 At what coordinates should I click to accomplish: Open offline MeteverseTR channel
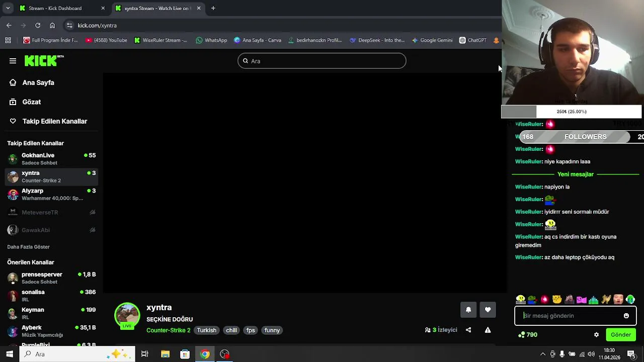(51, 212)
